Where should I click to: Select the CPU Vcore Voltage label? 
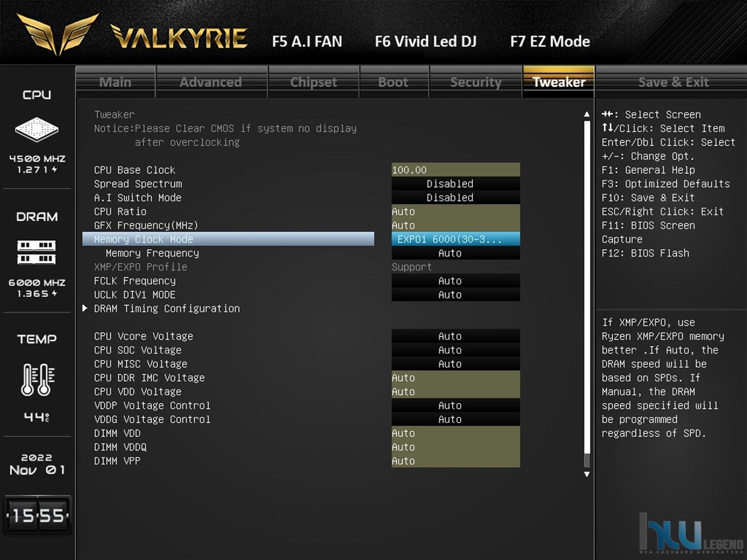pyautogui.click(x=143, y=336)
